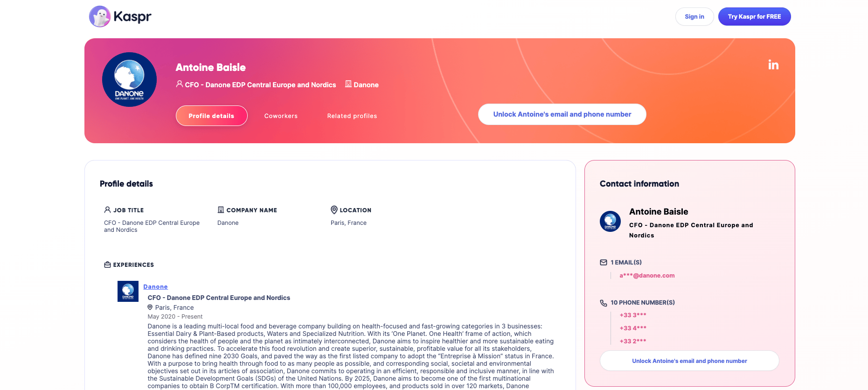Click the phone icon by 10 PHONE NUMBER(S)

(x=604, y=303)
